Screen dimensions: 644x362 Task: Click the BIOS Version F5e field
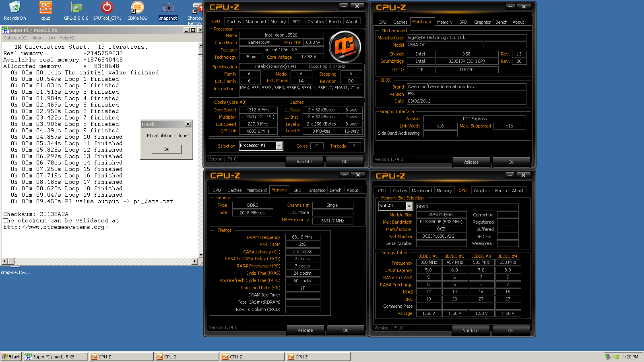(x=466, y=94)
